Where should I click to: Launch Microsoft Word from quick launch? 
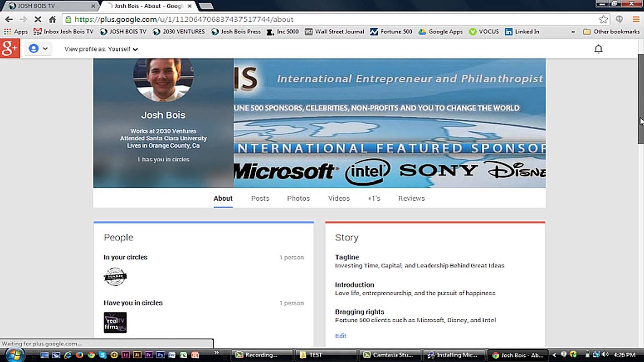click(172, 355)
